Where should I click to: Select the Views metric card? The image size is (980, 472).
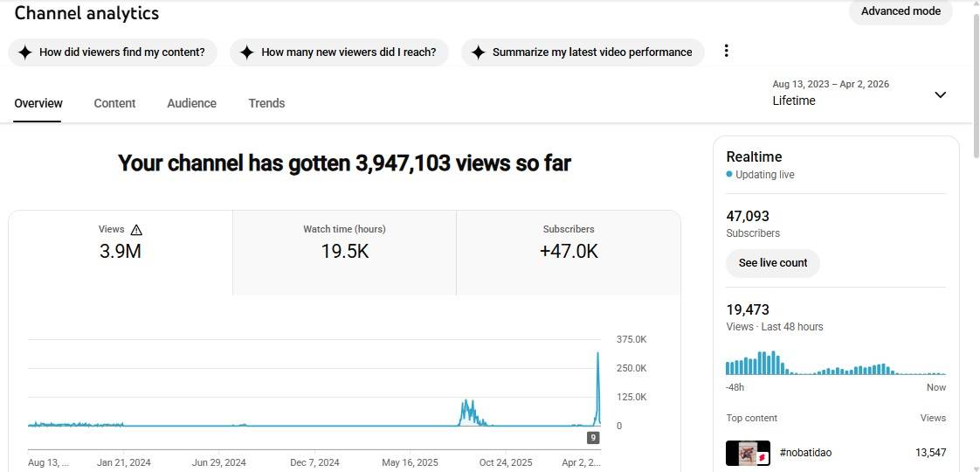tap(121, 253)
